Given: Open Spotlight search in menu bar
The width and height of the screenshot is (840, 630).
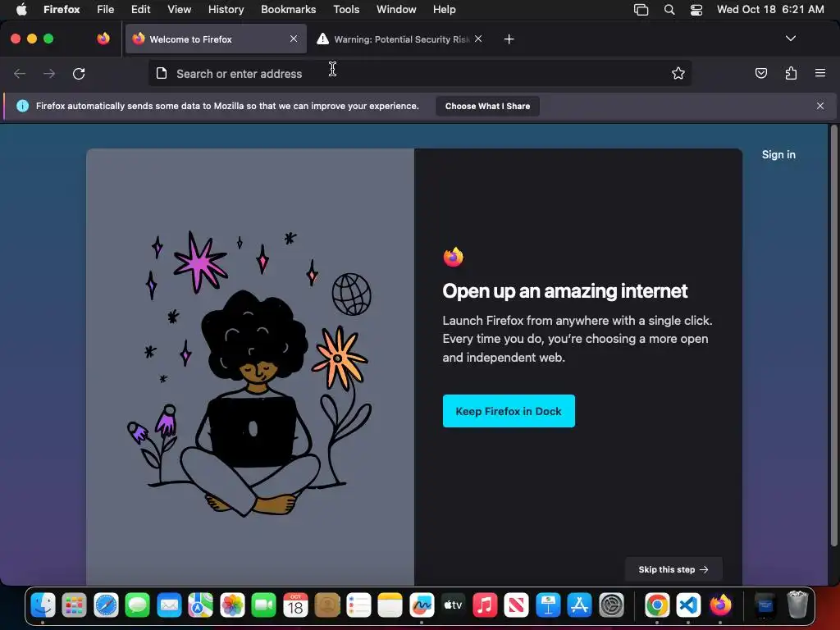Looking at the screenshot, I should coord(669,9).
